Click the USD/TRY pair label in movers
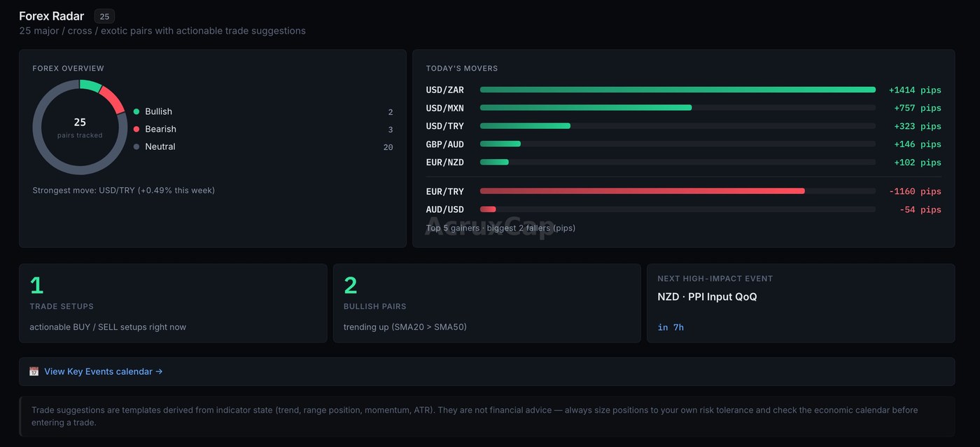This screenshot has width=980, height=447. [444, 126]
